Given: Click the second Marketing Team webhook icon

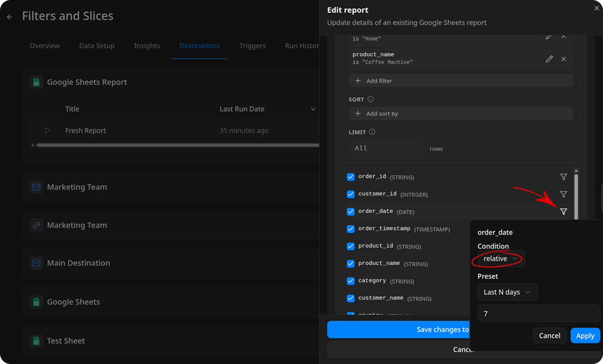Looking at the screenshot, I should (x=37, y=225).
